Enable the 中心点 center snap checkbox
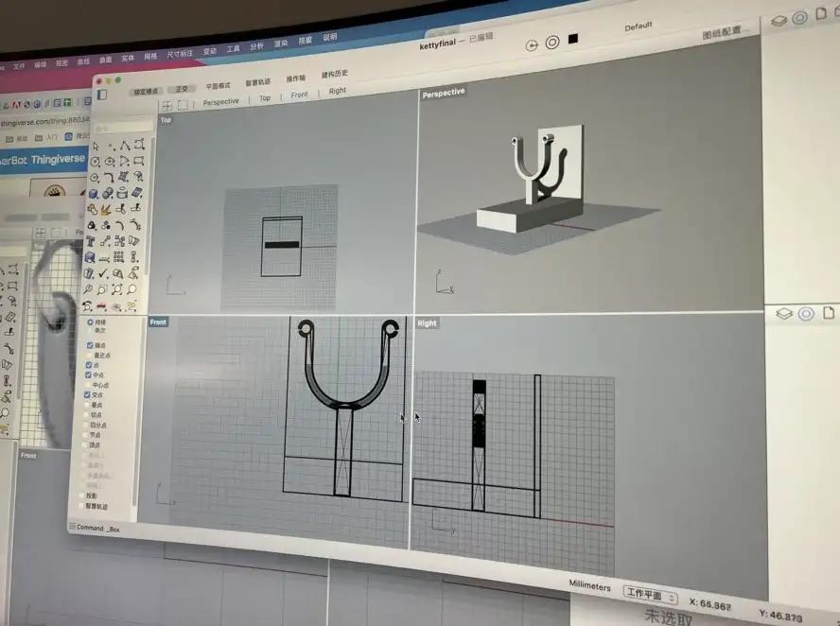 pos(87,385)
